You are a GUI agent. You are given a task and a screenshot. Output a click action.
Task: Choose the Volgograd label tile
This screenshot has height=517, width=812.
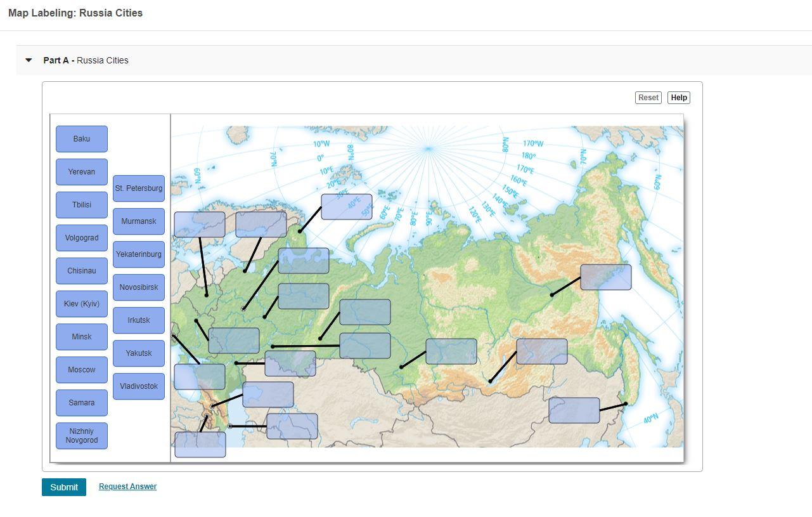[82, 238]
